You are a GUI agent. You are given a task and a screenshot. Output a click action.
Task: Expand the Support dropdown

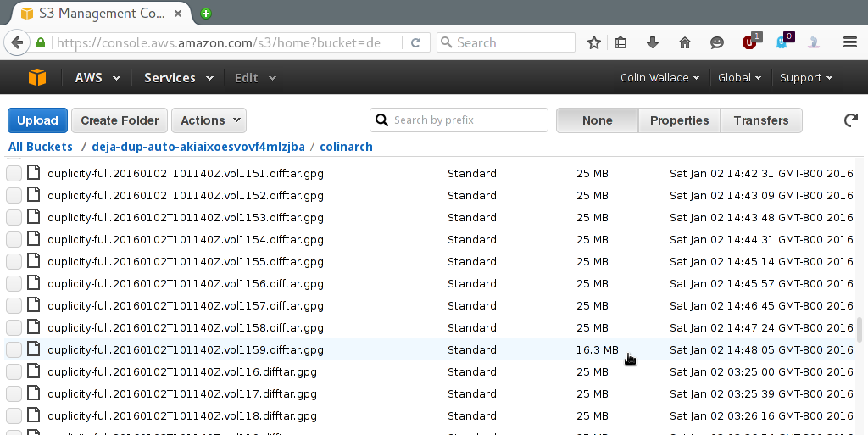tap(806, 77)
